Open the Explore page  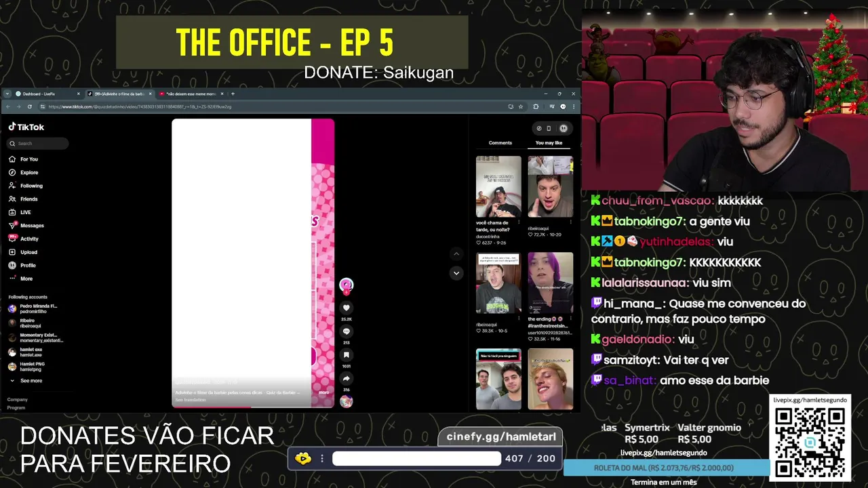(x=24, y=173)
